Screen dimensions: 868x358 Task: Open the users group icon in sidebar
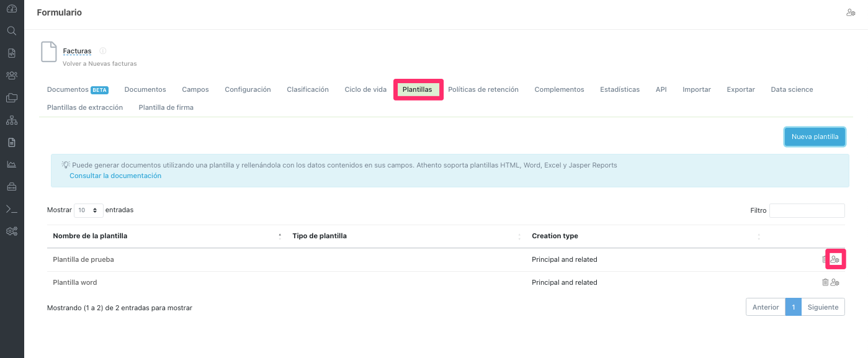11,75
